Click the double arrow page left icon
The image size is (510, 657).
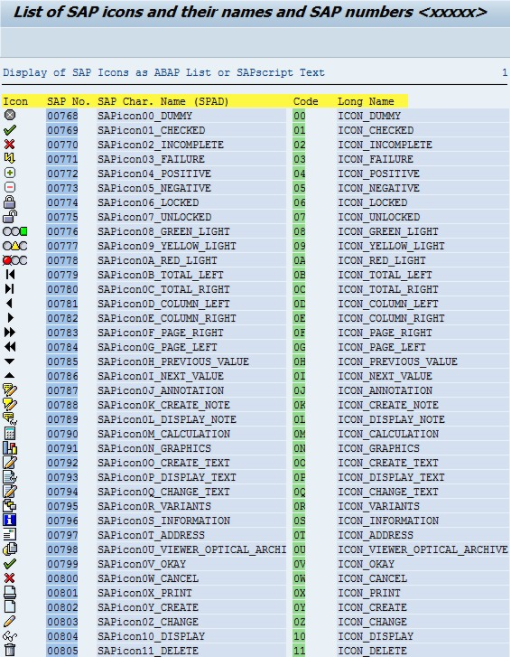[10, 347]
